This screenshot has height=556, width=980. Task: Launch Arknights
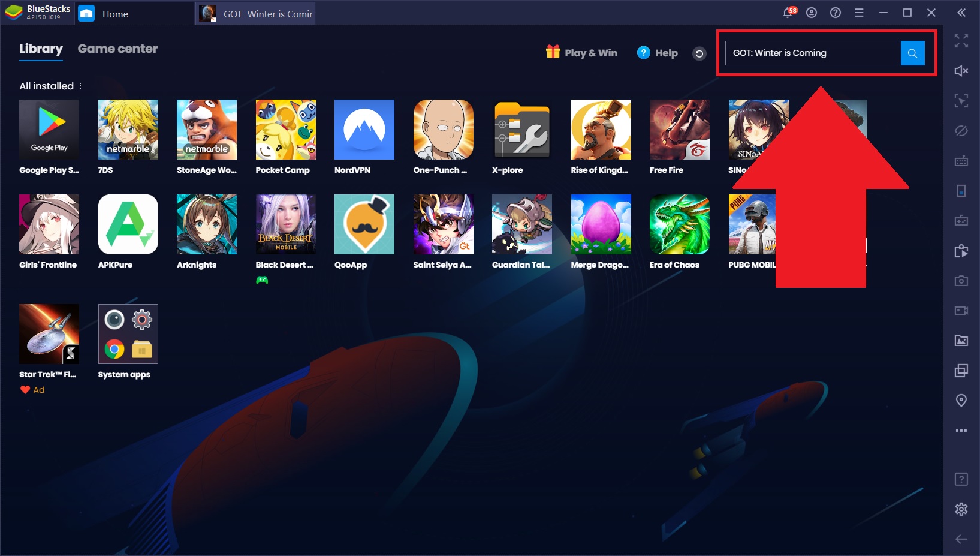click(x=207, y=224)
